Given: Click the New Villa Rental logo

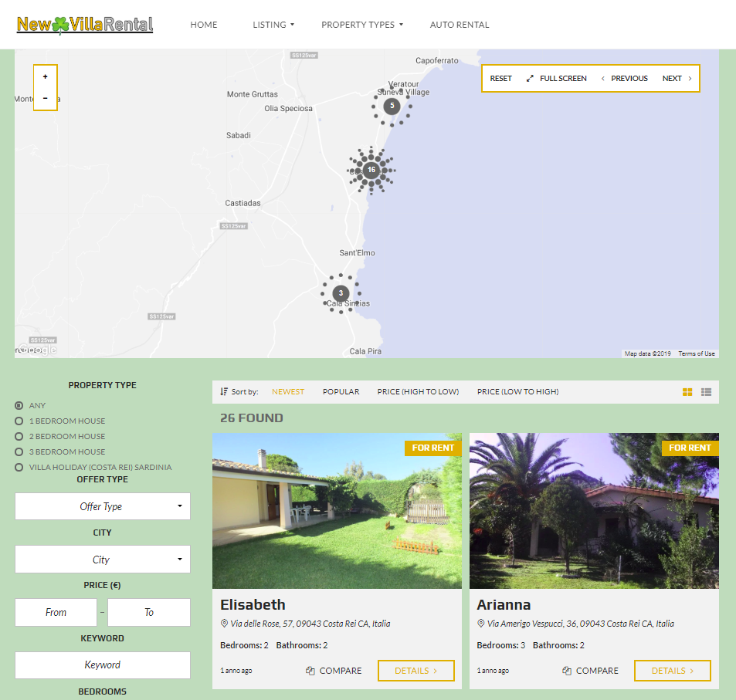Looking at the screenshot, I should (85, 25).
